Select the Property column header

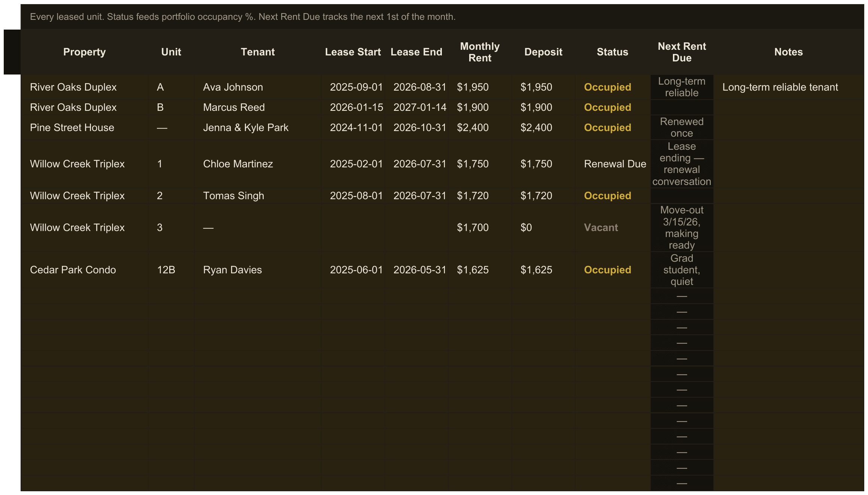click(84, 52)
